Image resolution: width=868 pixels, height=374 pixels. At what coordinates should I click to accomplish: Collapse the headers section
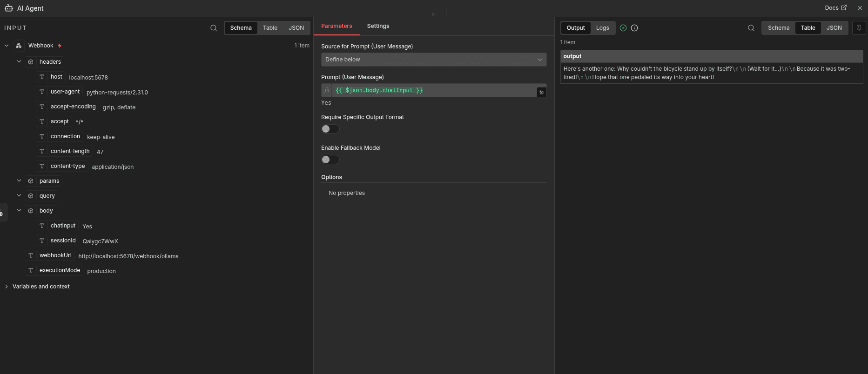pyautogui.click(x=19, y=61)
